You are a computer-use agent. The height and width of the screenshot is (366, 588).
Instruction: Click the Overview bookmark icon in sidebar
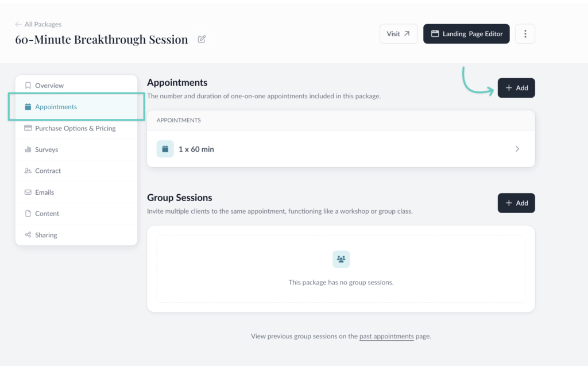[28, 86]
